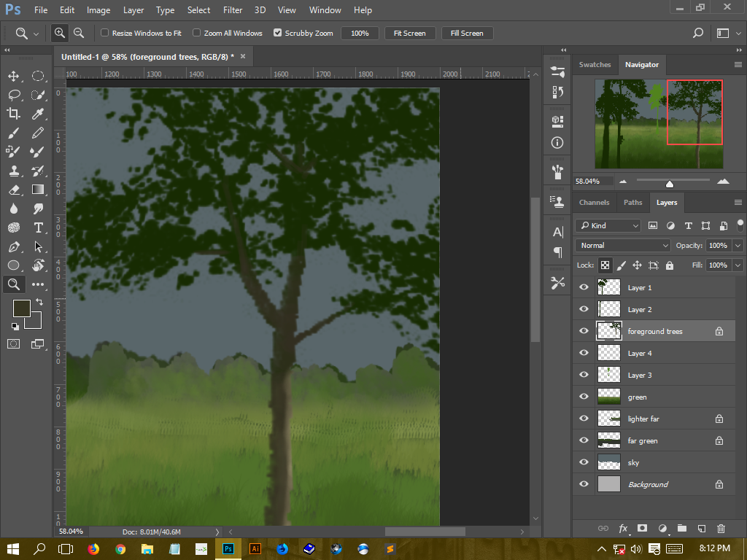Open the Opacity slider dropdown arrow
747x560 pixels.
[738, 245]
